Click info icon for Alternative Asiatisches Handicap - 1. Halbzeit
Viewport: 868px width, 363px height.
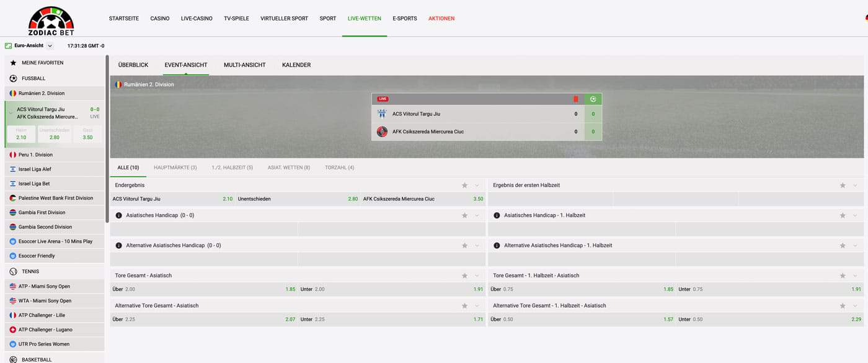497,245
